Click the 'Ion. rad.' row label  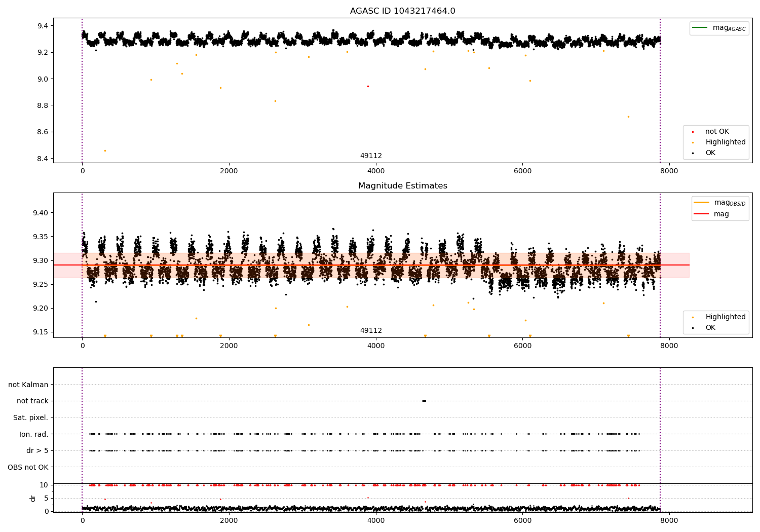(x=34, y=435)
